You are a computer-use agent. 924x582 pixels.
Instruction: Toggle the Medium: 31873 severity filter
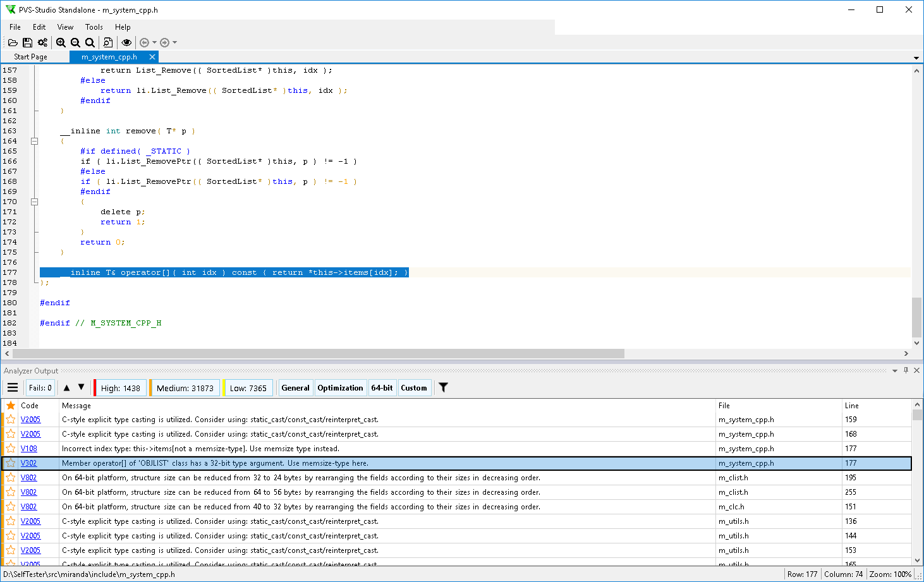(185, 388)
